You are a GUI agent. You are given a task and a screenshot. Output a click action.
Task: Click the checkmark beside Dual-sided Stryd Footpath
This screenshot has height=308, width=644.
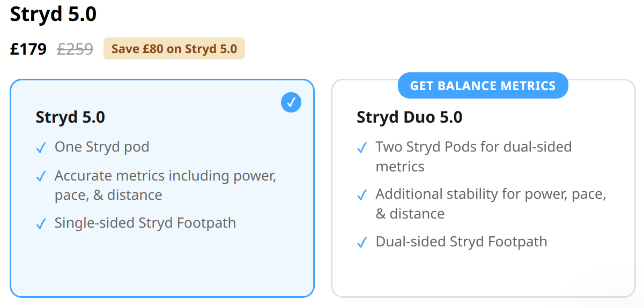(x=362, y=243)
